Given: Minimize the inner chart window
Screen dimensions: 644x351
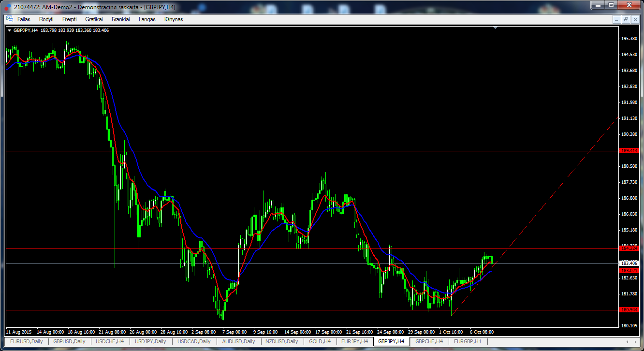Looking at the screenshot, I should click(x=616, y=19).
